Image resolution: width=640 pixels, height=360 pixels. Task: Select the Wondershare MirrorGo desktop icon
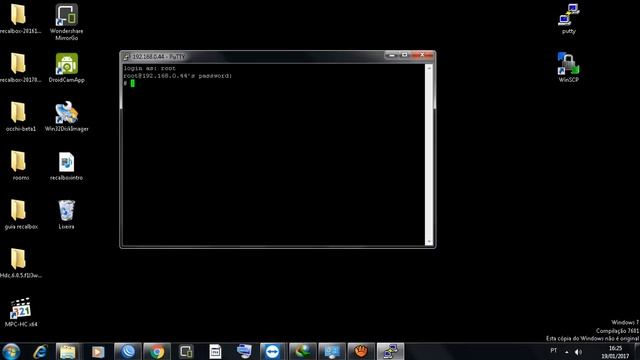coord(67,22)
